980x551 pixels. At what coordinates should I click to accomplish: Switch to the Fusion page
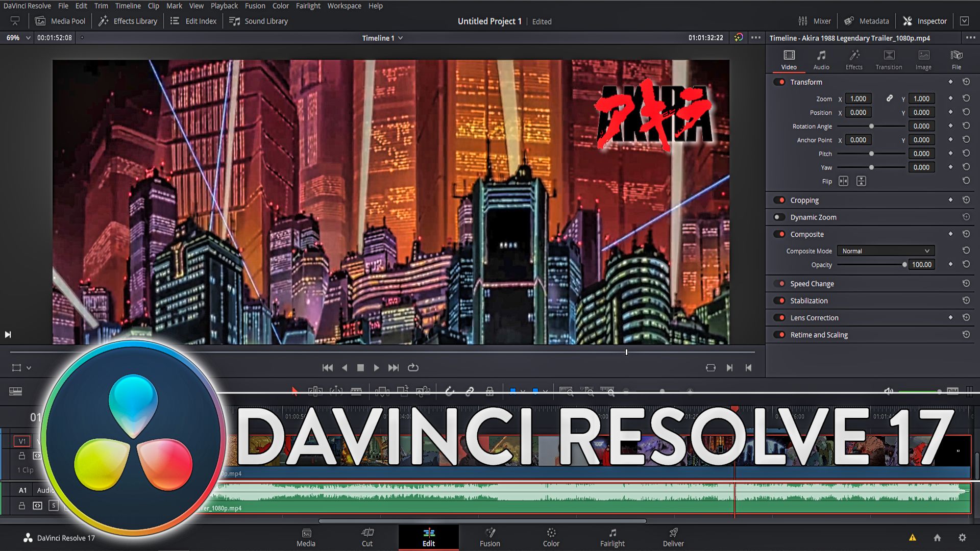489,537
